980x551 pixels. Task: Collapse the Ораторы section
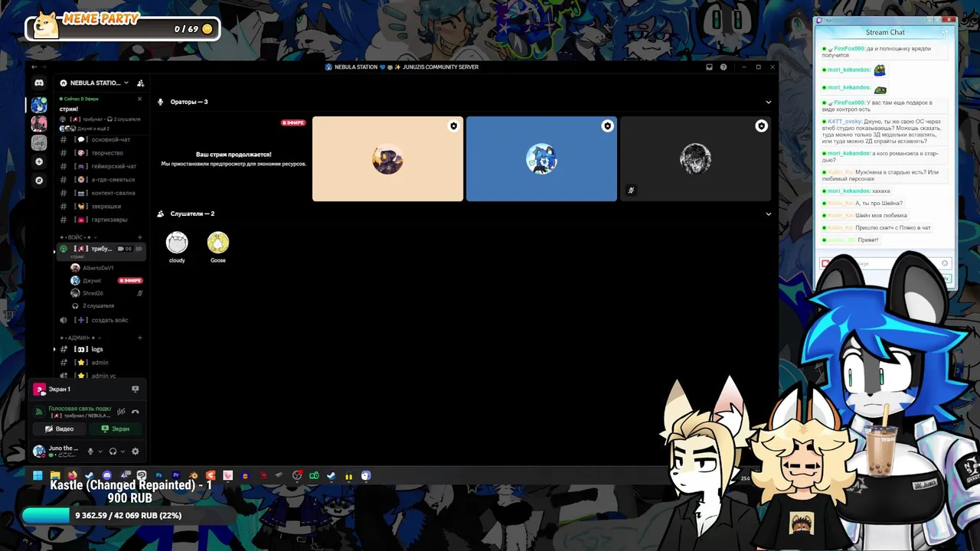(x=769, y=102)
